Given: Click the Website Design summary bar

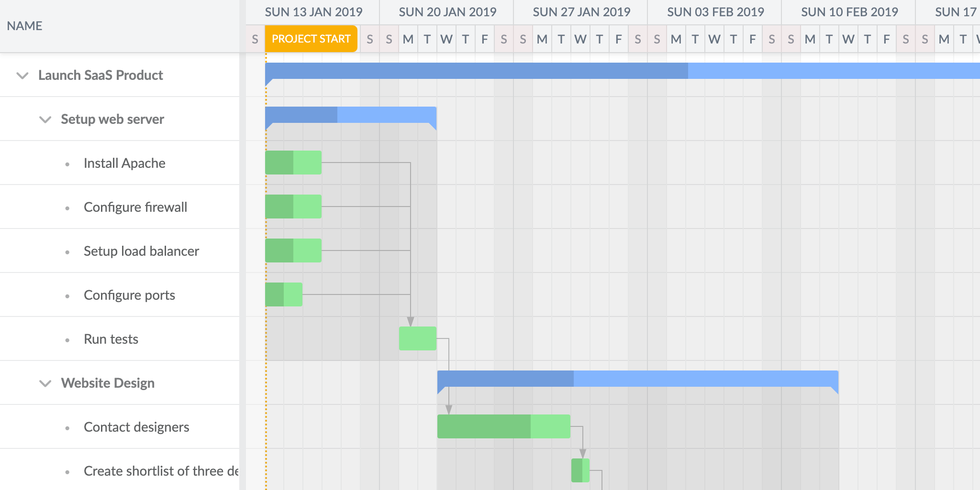Looking at the screenshot, I should 637,379.
